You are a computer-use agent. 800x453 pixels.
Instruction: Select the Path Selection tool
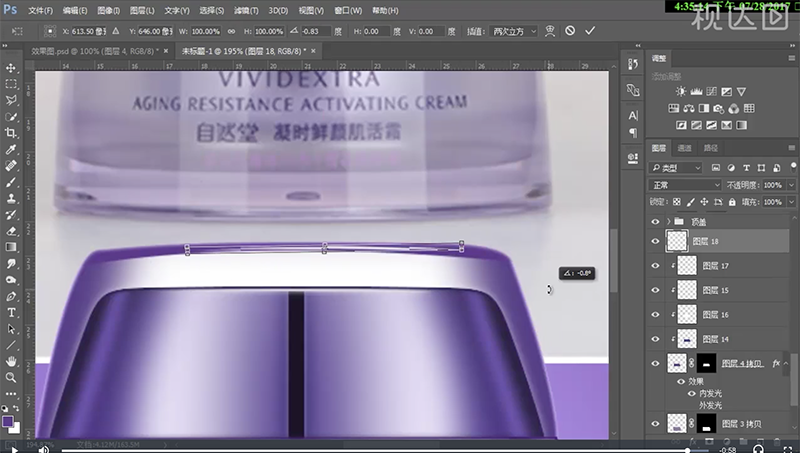(x=11, y=329)
